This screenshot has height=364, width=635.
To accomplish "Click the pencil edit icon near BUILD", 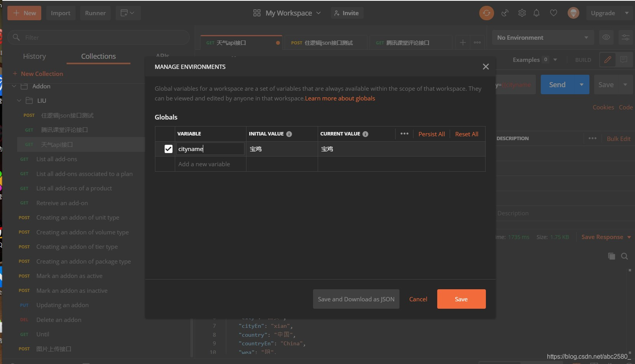I will click(x=607, y=60).
